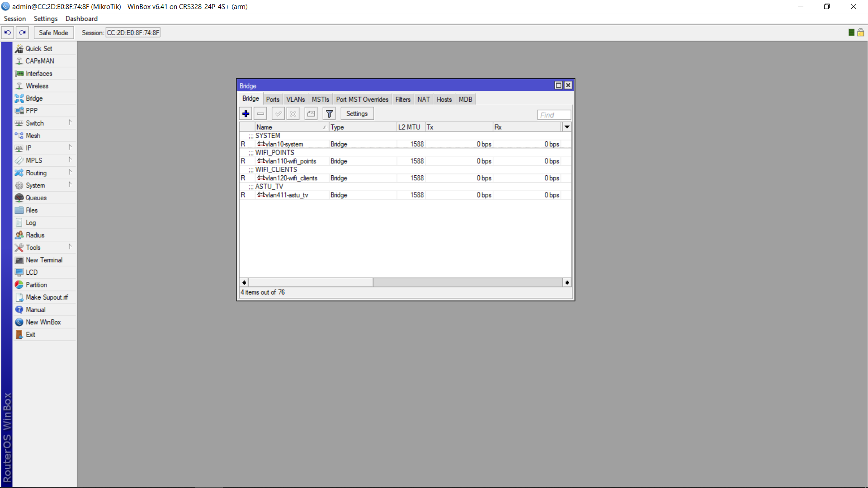Click the enable checkmark icon
This screenshot has height=488, width=868.
278,114
